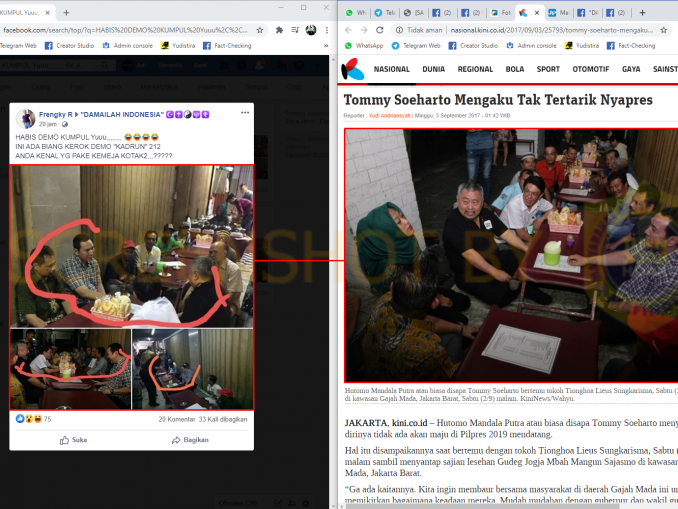Open Admin console bookmark in right browser
The width and height of the screenshot is (678, 509).
pyautogui.click(x=531, y=45)
